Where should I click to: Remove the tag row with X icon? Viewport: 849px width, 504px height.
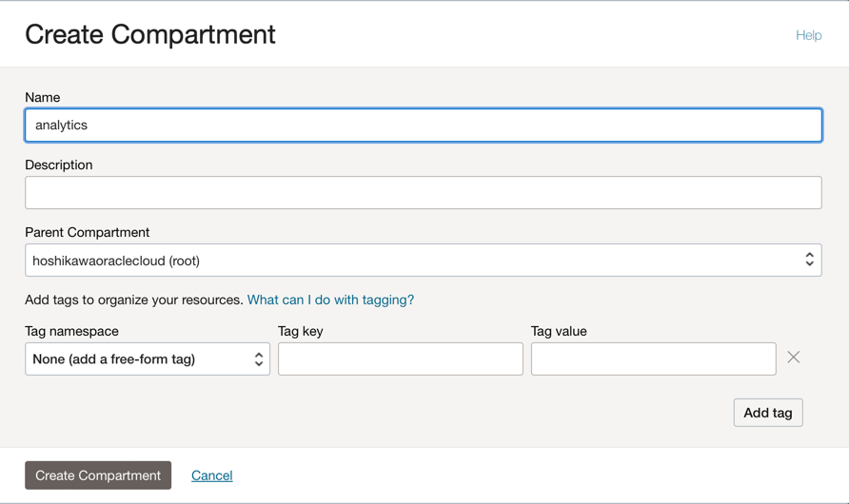click(x=793, y=358)
